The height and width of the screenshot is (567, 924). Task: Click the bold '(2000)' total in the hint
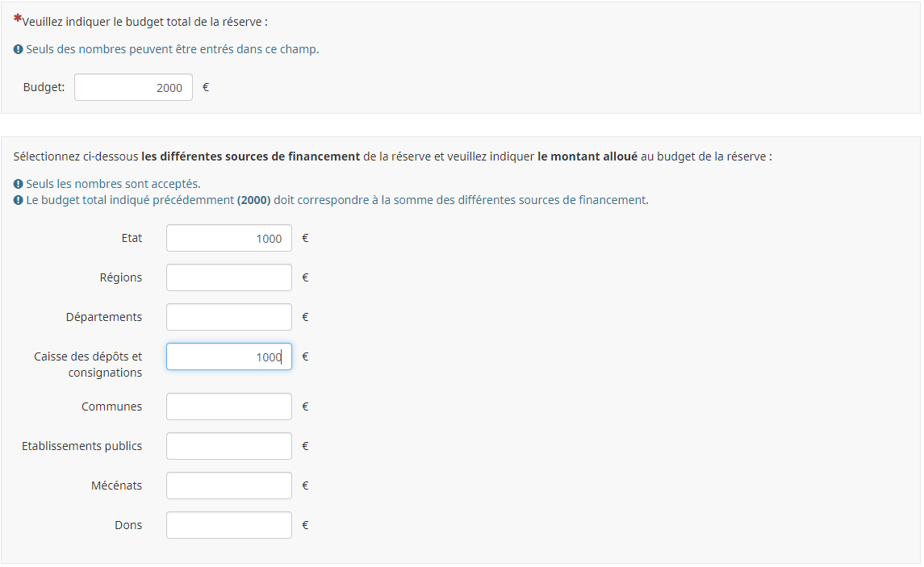coord(253,200)
